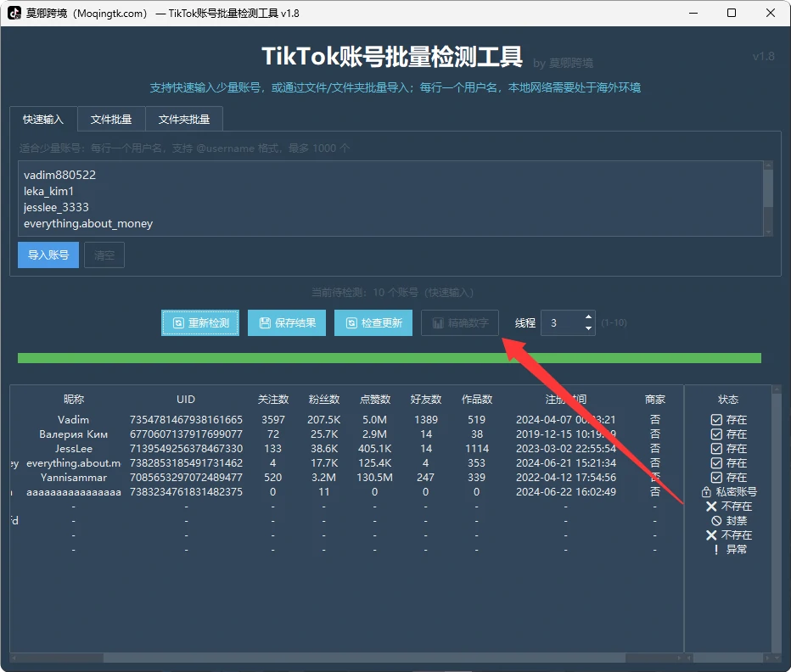The height and width of the screenshot is (672, 791).
Task: Click UID 7354781467938161665
Action: (186, 420)
